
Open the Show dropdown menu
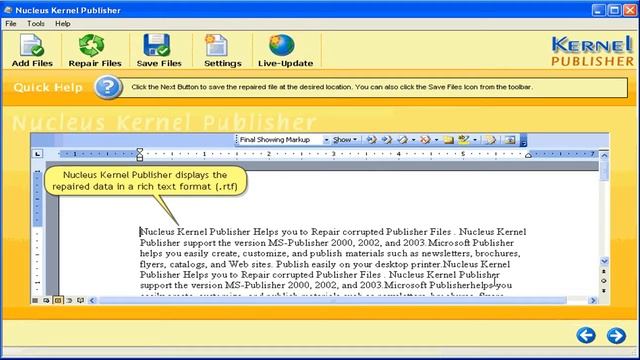[x=345, y=140]
